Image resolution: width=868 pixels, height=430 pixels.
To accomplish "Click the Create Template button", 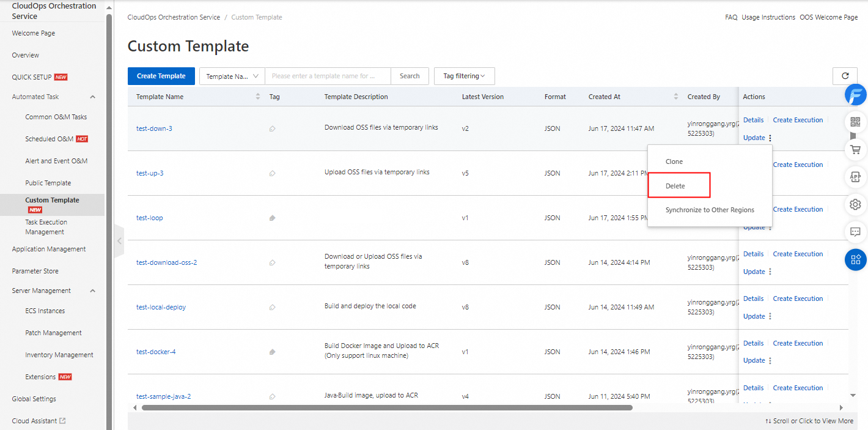I will tap(161, 76).
